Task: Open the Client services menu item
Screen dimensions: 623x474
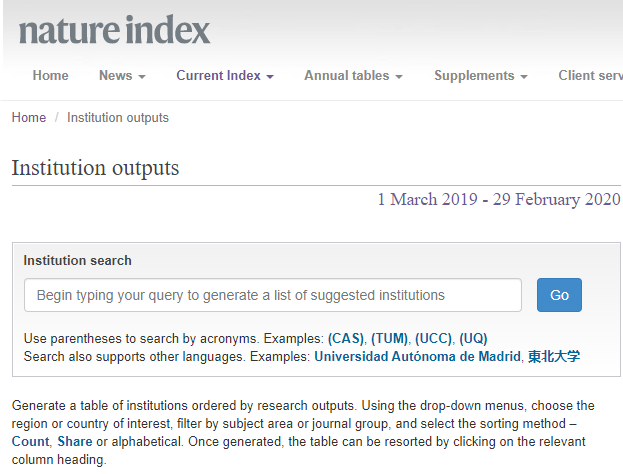Action: coord(590,76)
